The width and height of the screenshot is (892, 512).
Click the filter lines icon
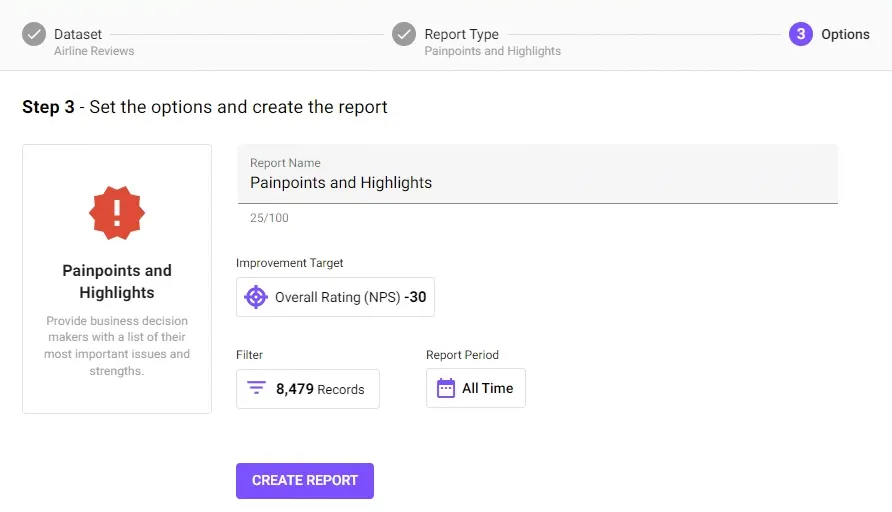(257, 388)
